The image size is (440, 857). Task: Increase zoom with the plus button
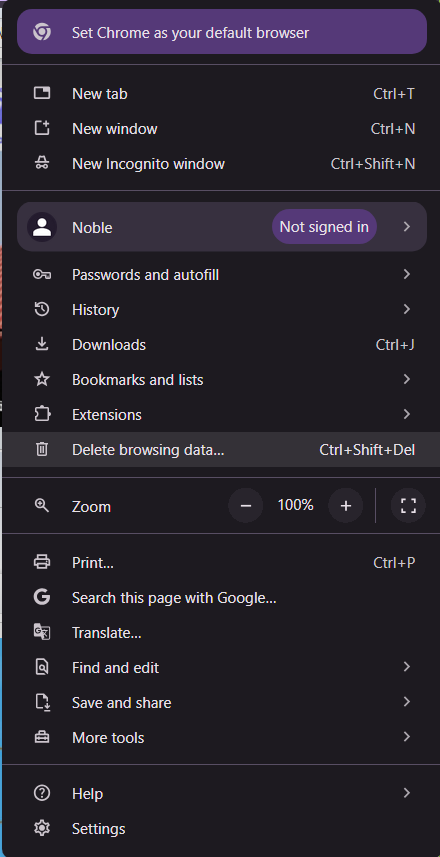(345, 506)
